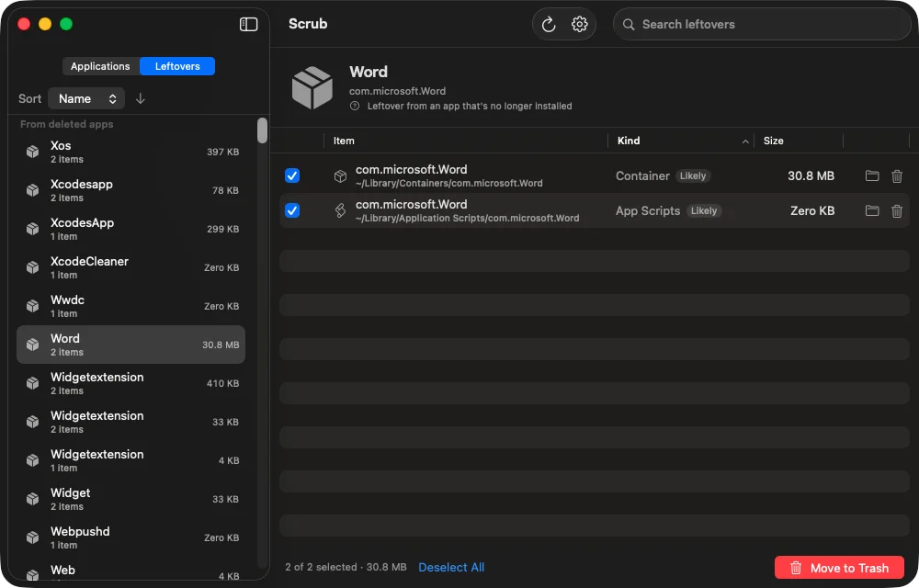Click the Likely badge on App Scripts row
This screenshot has width=919, height=588.
pos(703,210)
